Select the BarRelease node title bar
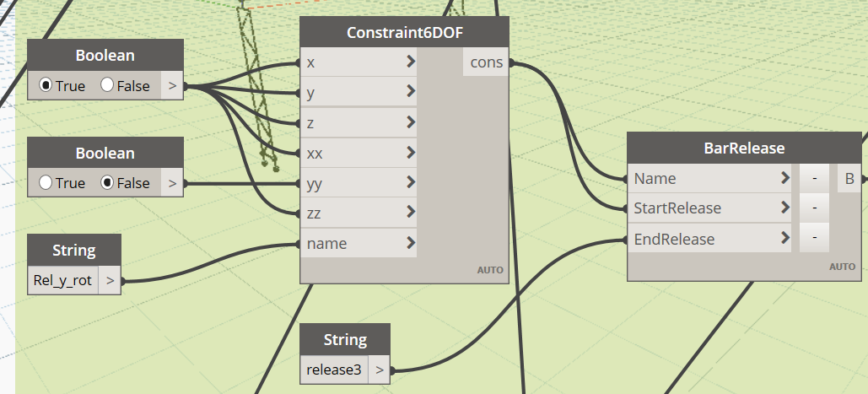 click(x=744, y=148)
